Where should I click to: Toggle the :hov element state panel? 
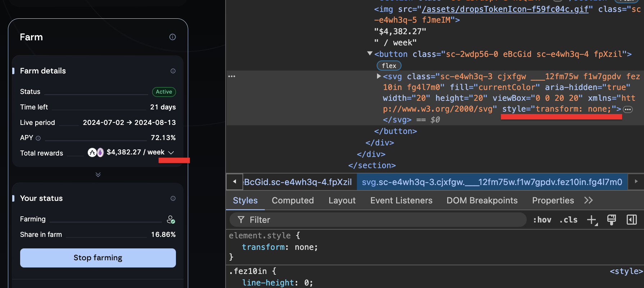tap(542, 220)
